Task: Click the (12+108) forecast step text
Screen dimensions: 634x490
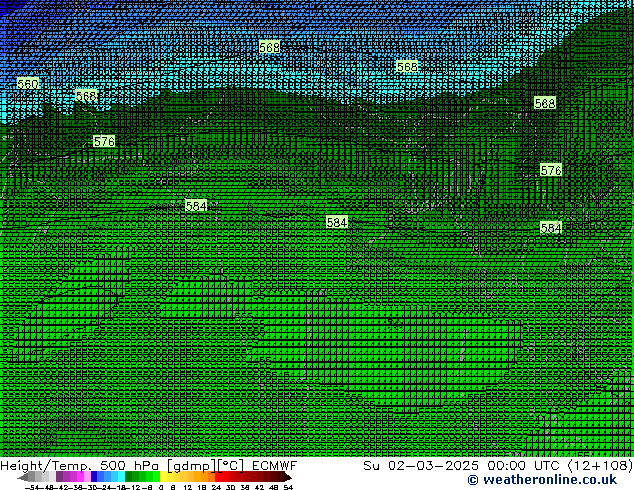Action: (600, 466)
